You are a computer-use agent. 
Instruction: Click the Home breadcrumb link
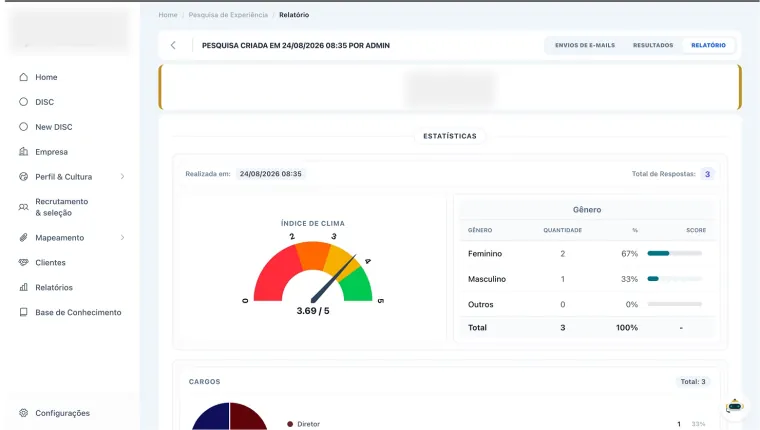(168, 15)
